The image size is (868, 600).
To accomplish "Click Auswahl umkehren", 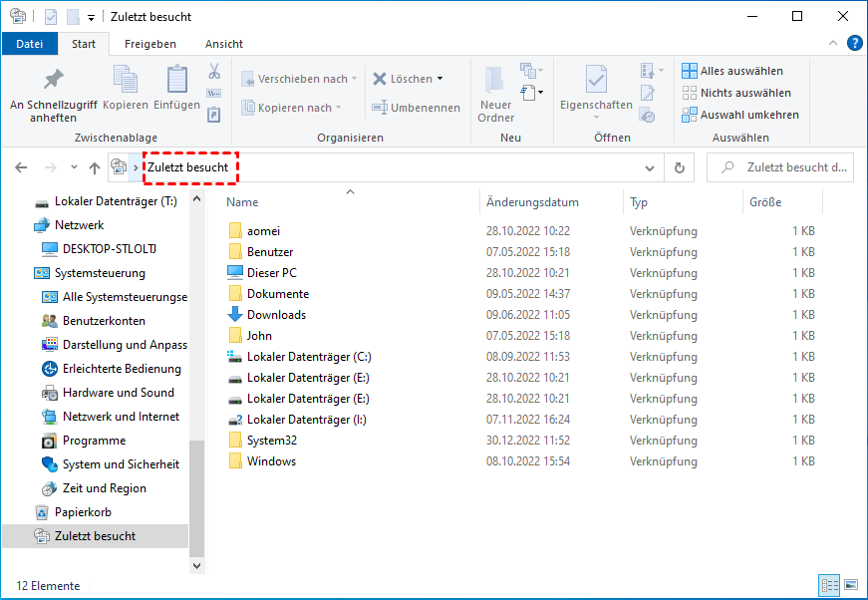I will pyautogui.click(x=740, y=115).
